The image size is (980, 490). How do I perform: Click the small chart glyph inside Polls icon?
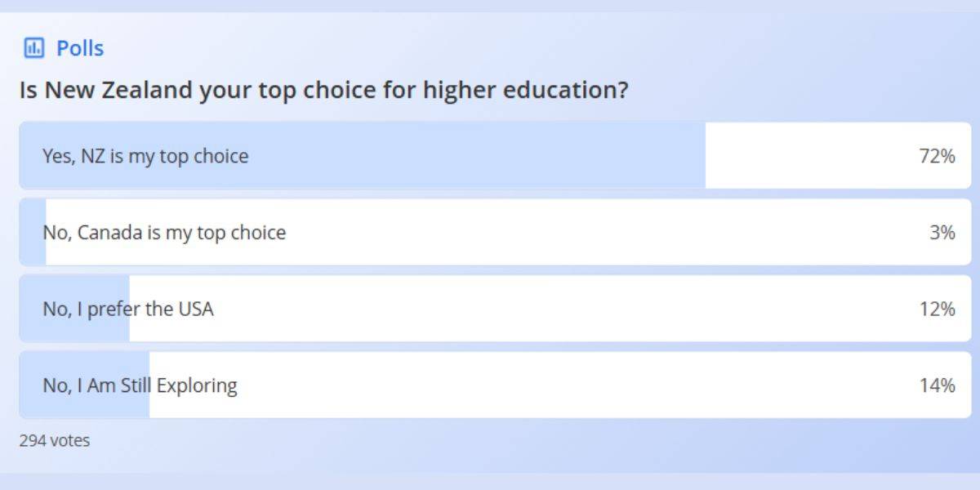33,47
